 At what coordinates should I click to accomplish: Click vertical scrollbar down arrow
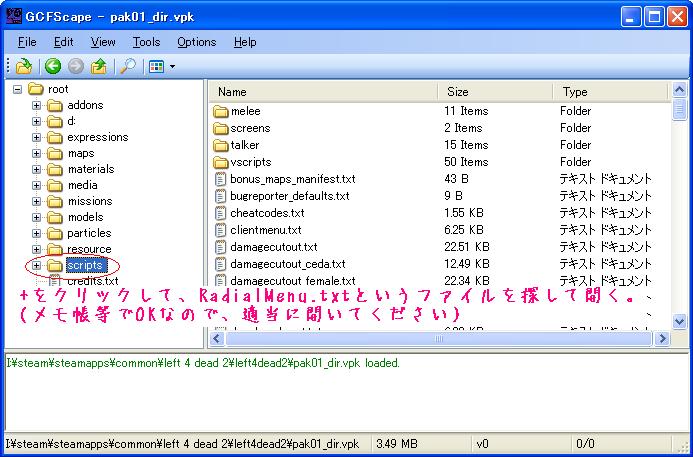click(x=679, y=321)
